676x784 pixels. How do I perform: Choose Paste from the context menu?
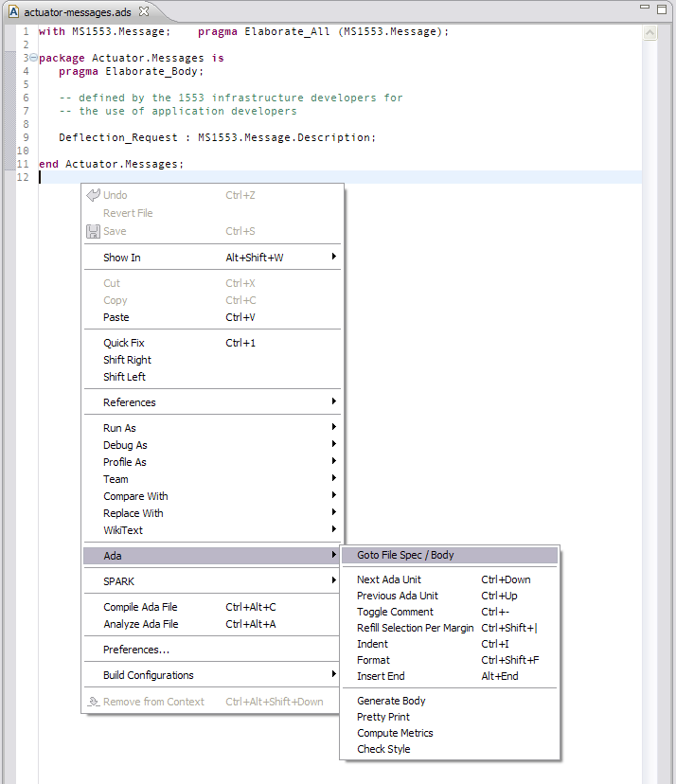click(212, 317)
